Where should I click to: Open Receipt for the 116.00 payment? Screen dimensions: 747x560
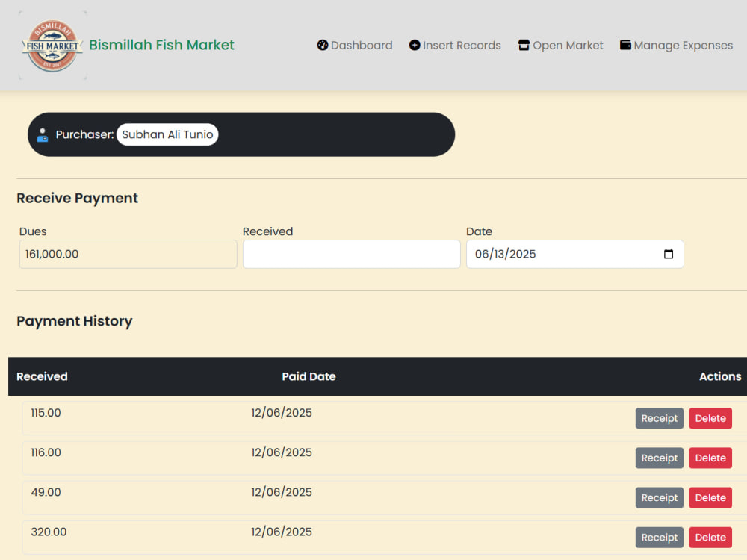coord(660,458)
